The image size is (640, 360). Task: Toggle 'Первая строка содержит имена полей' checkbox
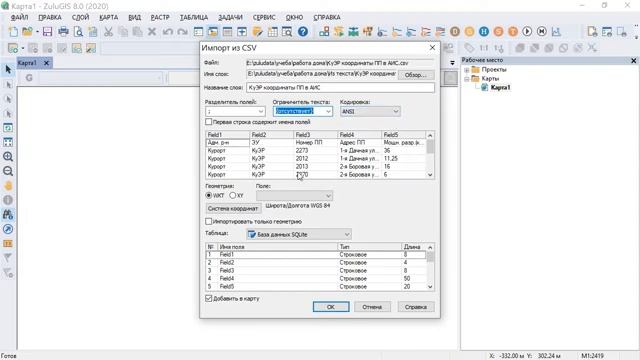coord(209,122)
